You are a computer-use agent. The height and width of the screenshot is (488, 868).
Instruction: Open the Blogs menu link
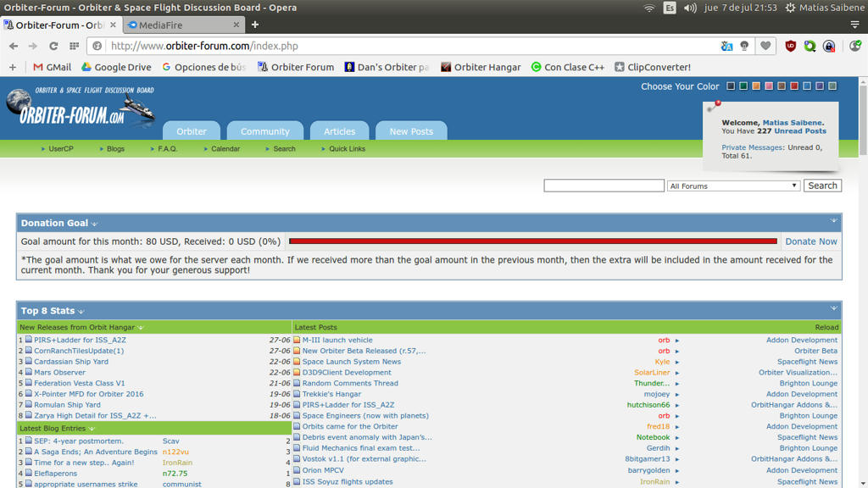[x=115, y=149]
